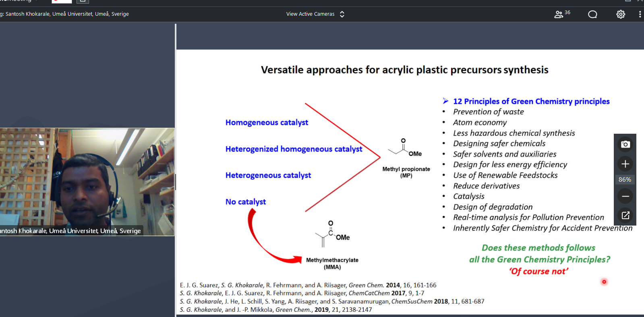Click the Green Chem. 2014 reference line
The width and height of the screenshot is (644, 317).
308,285
